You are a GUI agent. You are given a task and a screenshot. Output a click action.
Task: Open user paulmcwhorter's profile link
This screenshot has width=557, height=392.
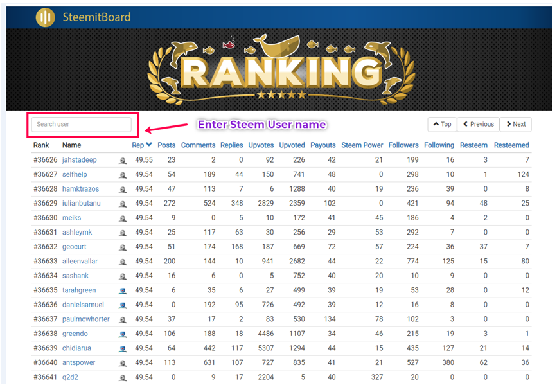click(x=86, y=319)
